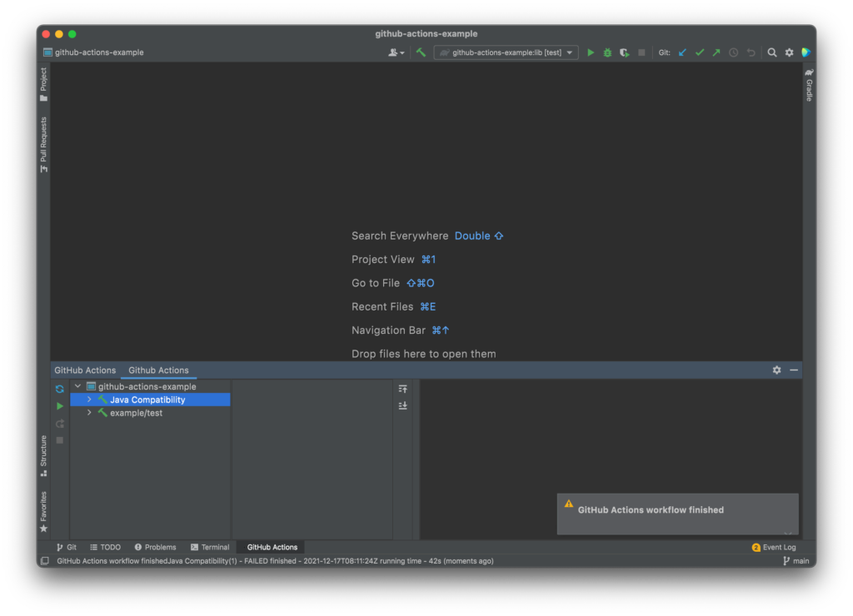853x616 pixels.
Task: Click Git push arrow icon
Action: pyautogui.click(x=716, y=52)
